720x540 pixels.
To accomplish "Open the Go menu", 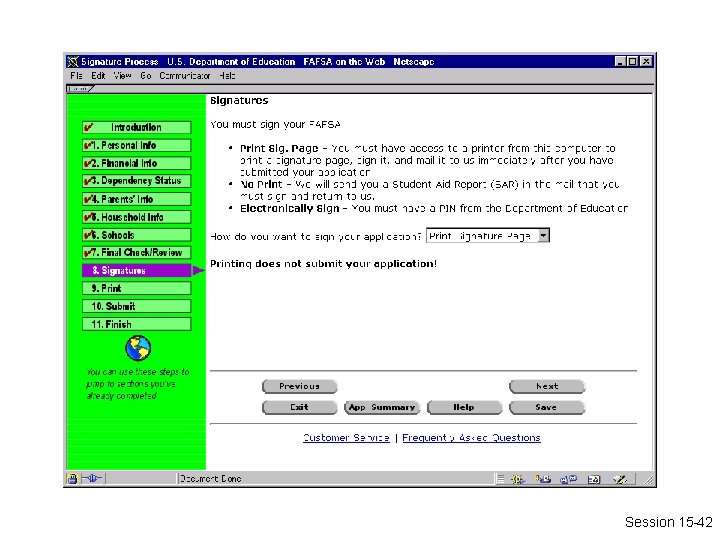I will 146,75.
